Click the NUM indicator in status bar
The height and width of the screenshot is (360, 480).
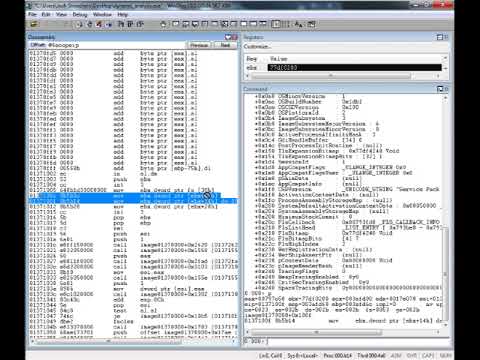click(x=446, y=356)
